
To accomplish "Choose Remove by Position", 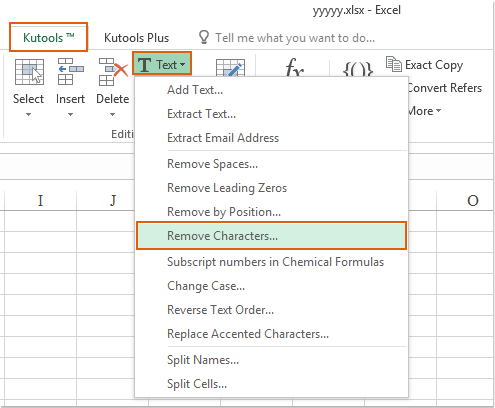I will point(271,212).
